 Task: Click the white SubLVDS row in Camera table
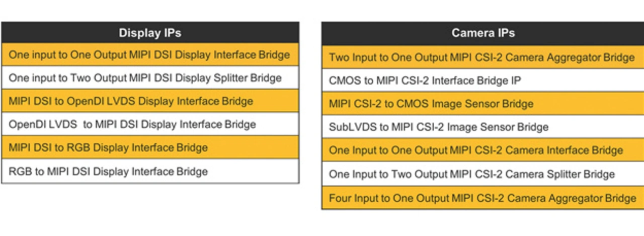482,127
